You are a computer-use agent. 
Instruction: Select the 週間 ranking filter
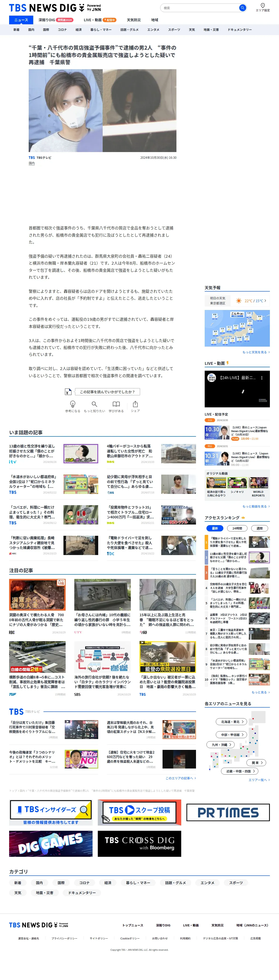click(x=260, y=528)
